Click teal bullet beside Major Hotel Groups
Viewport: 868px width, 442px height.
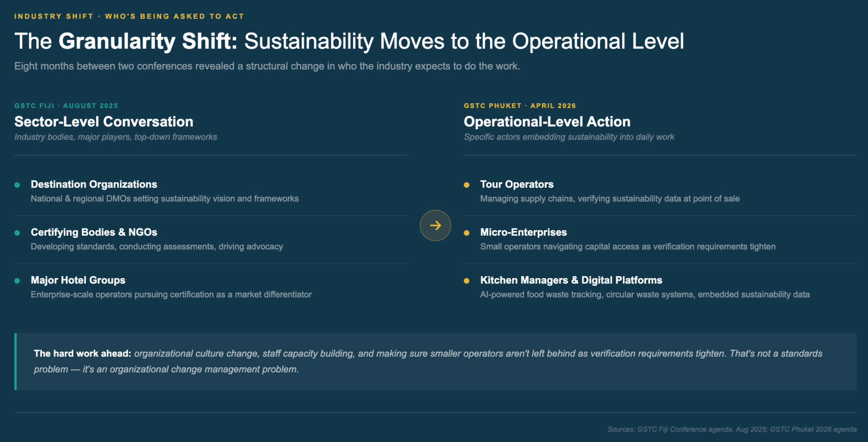click(17, 281)
